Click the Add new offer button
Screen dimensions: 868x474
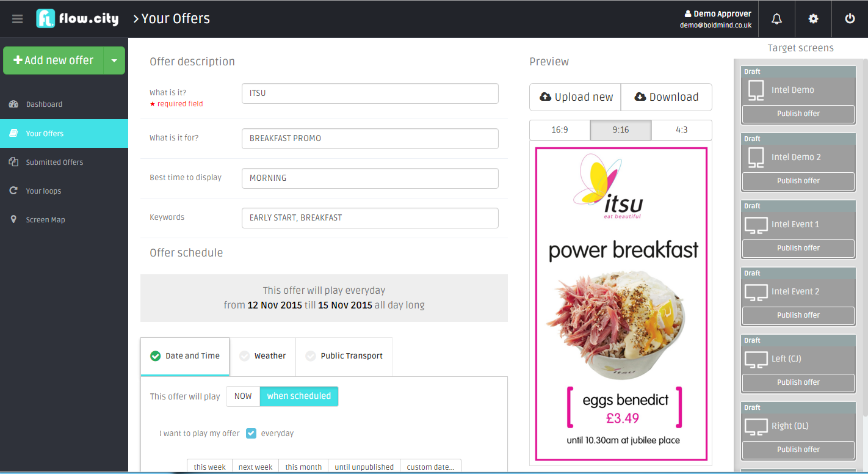click(54, 60)
